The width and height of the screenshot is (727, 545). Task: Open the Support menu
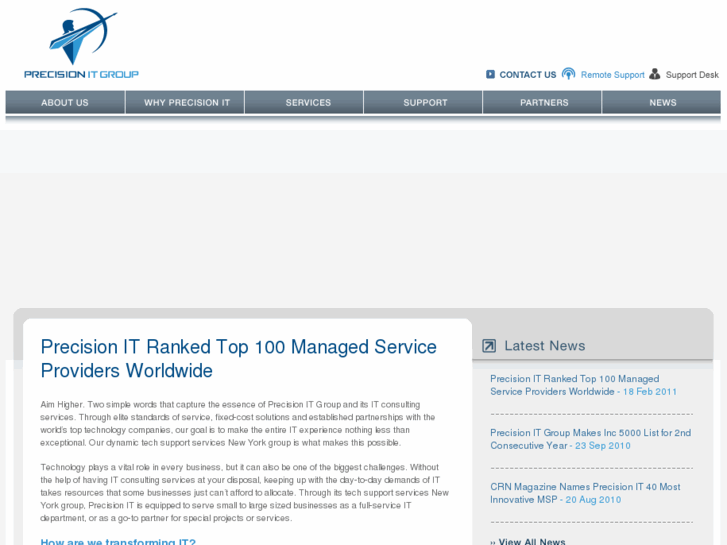click(425, 103)
